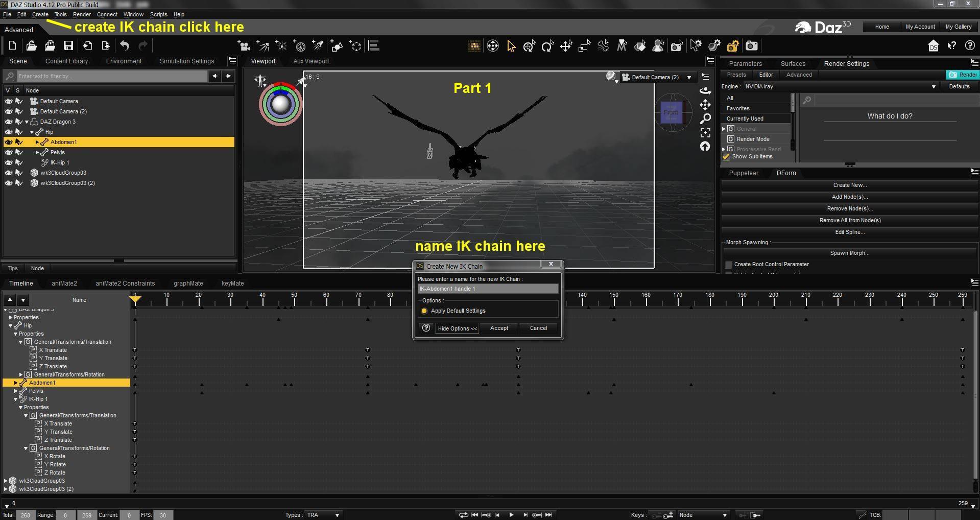Open the Types TRA dropdown
Image resolution: width=980 pixels, height=520 pixels.
pos(323,515)
